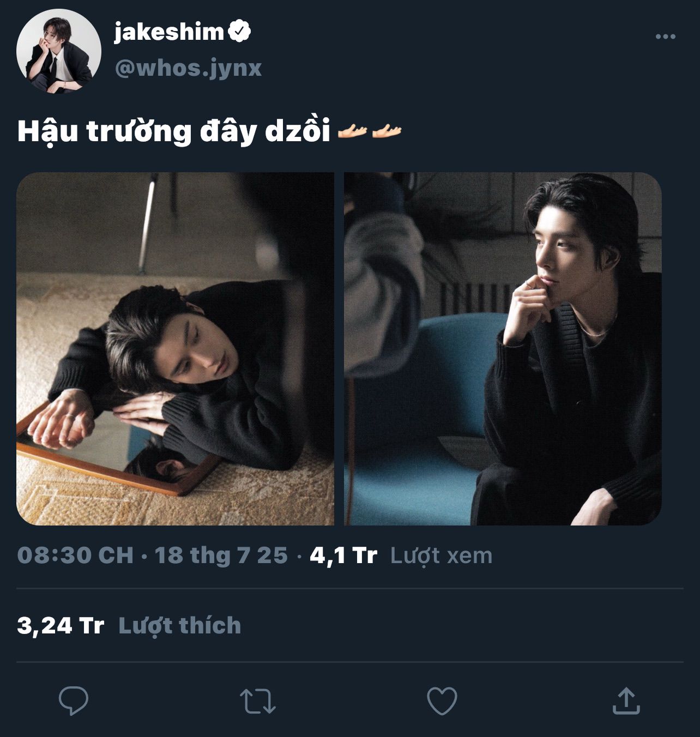
Task: Open the three-dot more options menu
Action: (665, 37)
